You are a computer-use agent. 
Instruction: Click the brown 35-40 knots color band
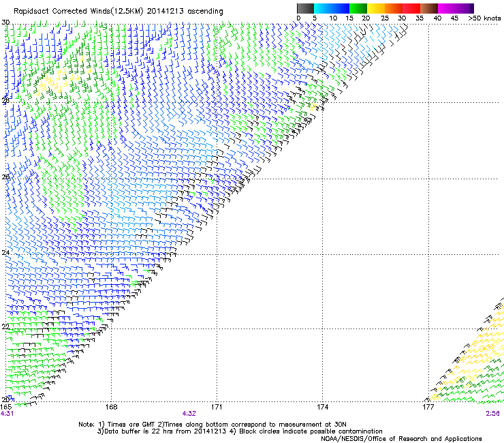(429, 8)
